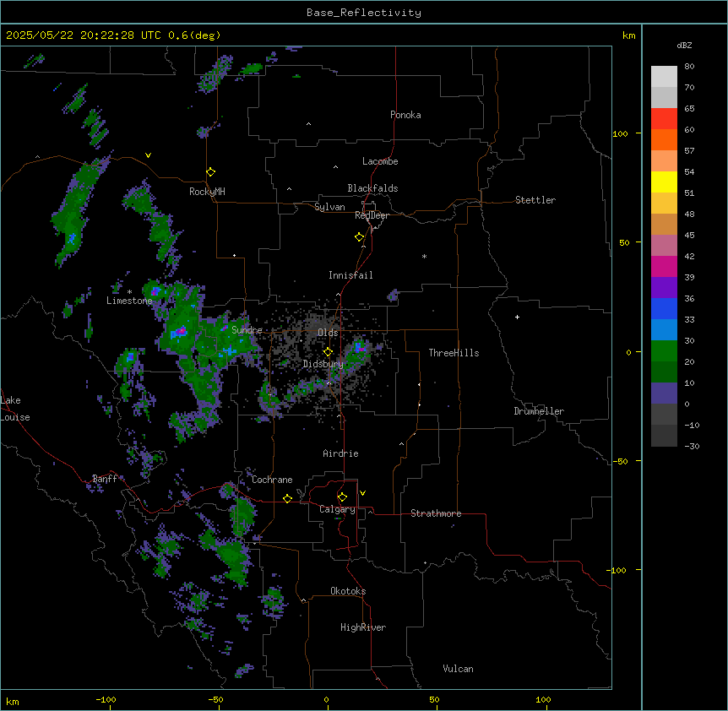The width and height of the screenshot is (728, 711).
Task: Click the Olds town label
Action: coord(328,333)
